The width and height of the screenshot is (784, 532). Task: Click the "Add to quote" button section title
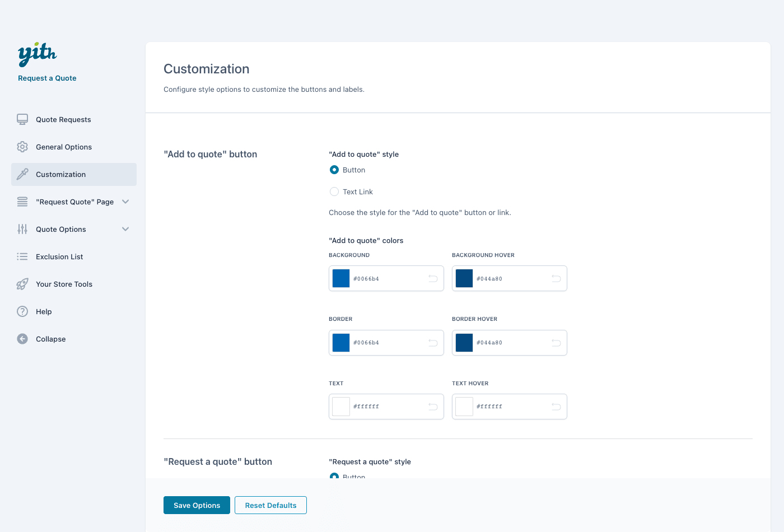tap(211, 154)
